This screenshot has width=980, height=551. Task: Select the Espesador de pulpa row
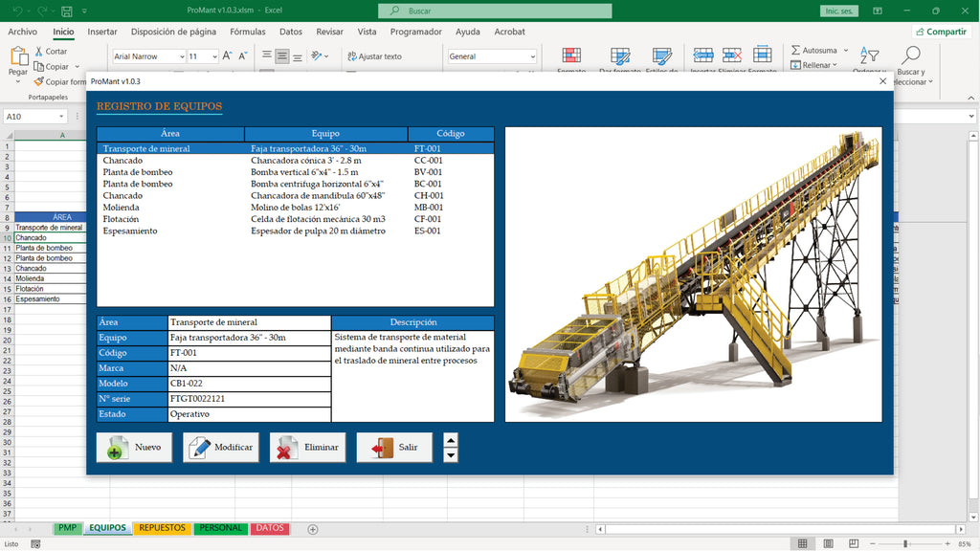click(x=295, y=231)
